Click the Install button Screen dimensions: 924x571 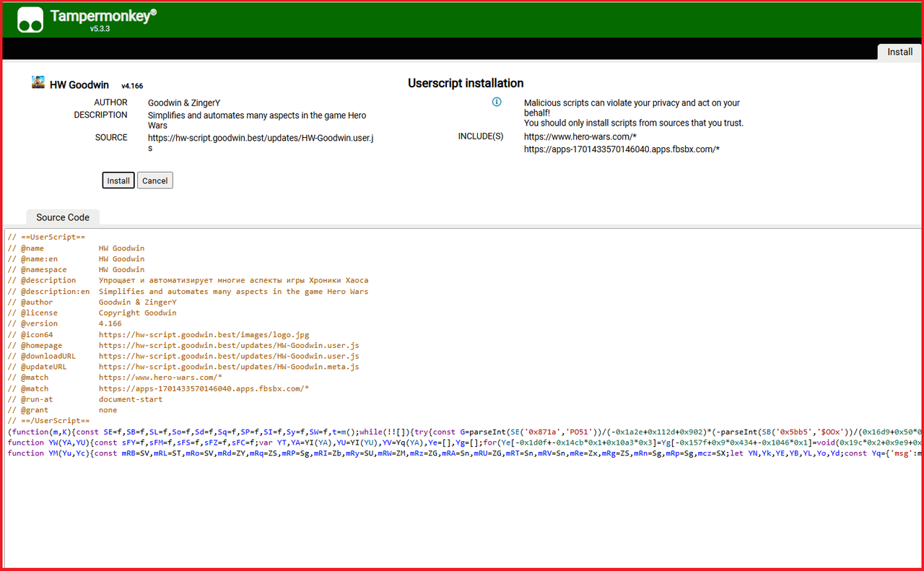coord(118,180)
